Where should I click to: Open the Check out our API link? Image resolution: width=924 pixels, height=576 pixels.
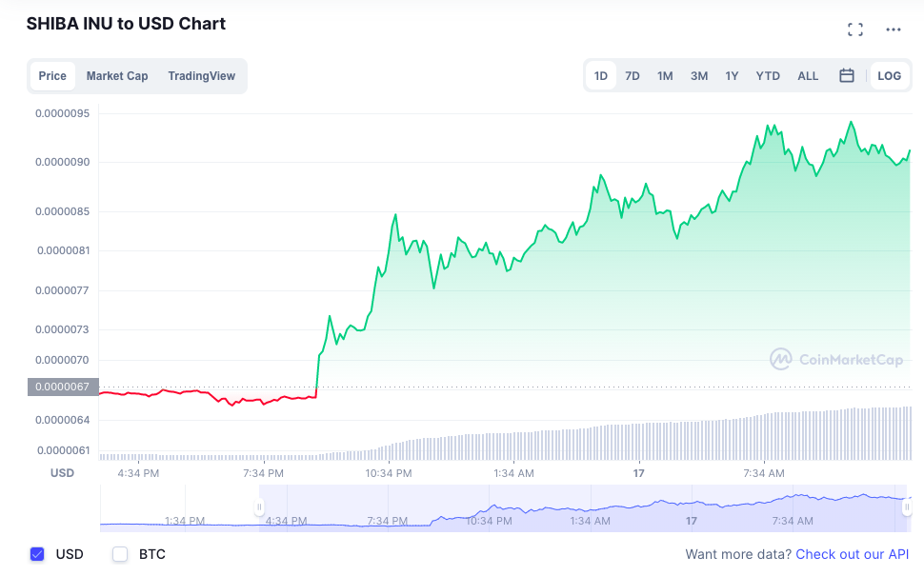point(853,554)
